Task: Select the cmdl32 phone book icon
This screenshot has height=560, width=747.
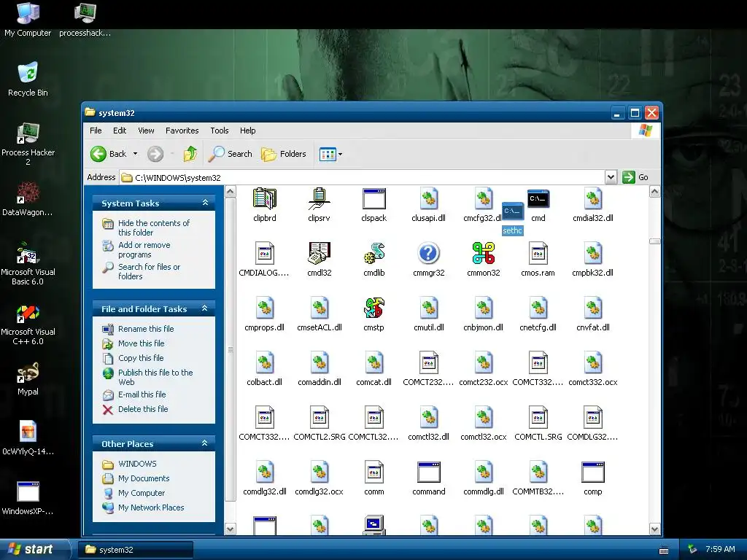Action: [x=320, y=253]
